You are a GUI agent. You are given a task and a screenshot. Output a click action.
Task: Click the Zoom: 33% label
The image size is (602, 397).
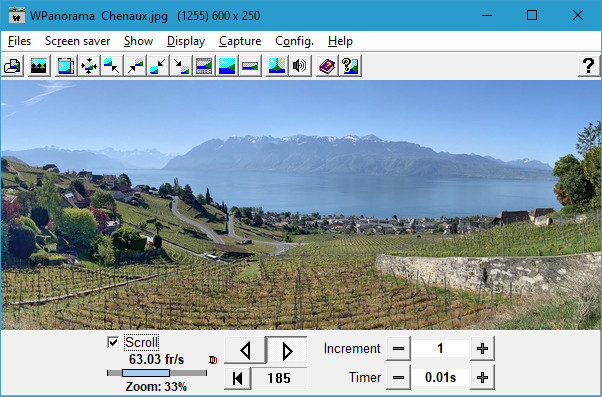[156, 386]
